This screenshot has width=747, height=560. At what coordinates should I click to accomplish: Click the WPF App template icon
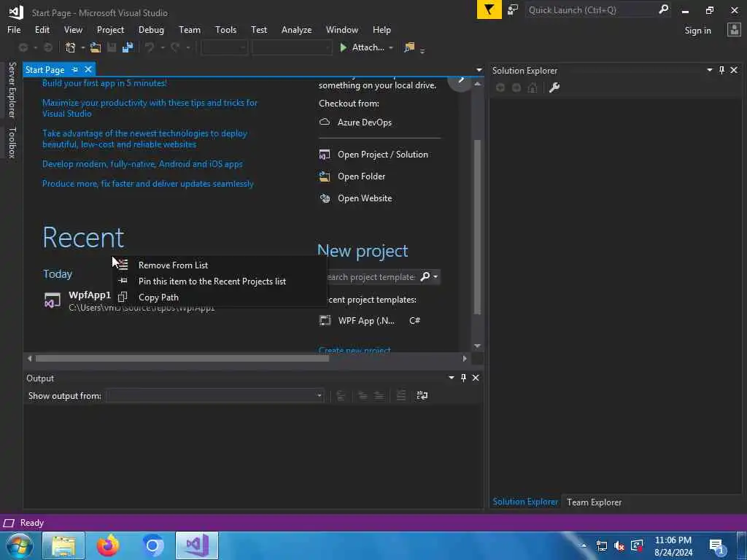coord(325,321)
